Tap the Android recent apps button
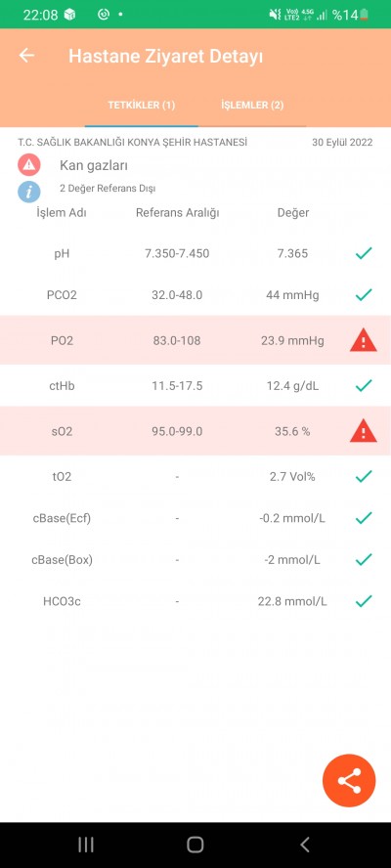391x868 pixels. (x=85, y=845)
